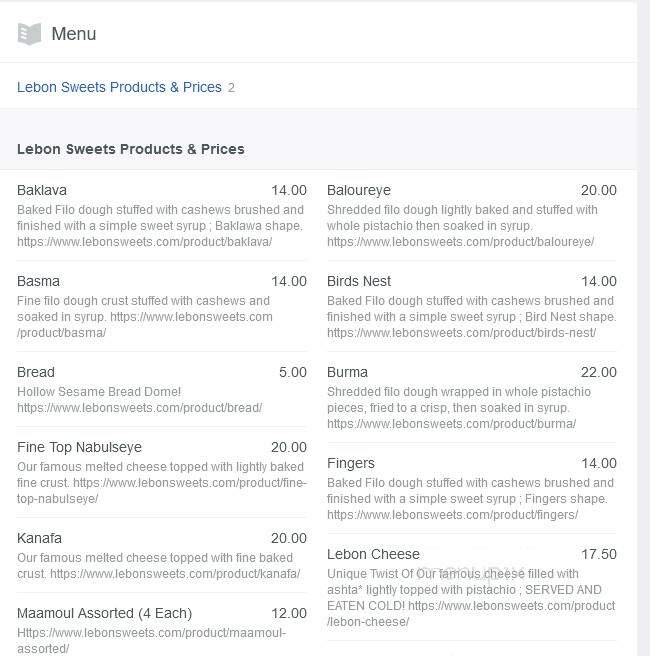Select the Baklava menu item

coord(42,190)
